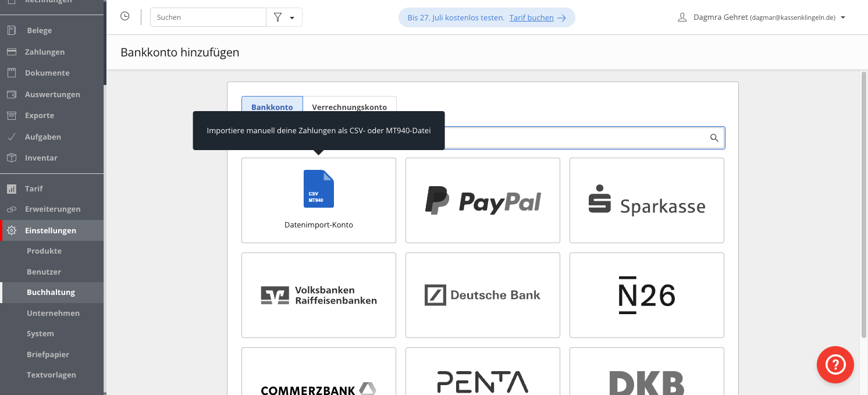Select the N26 bank tile
Image resolution: width=868 pixels, height=395 pixels.
[x=647, y=295]
